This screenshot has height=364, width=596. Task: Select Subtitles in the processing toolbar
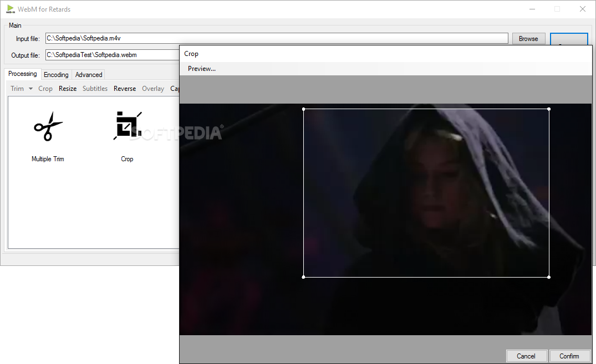click(95, 89)
